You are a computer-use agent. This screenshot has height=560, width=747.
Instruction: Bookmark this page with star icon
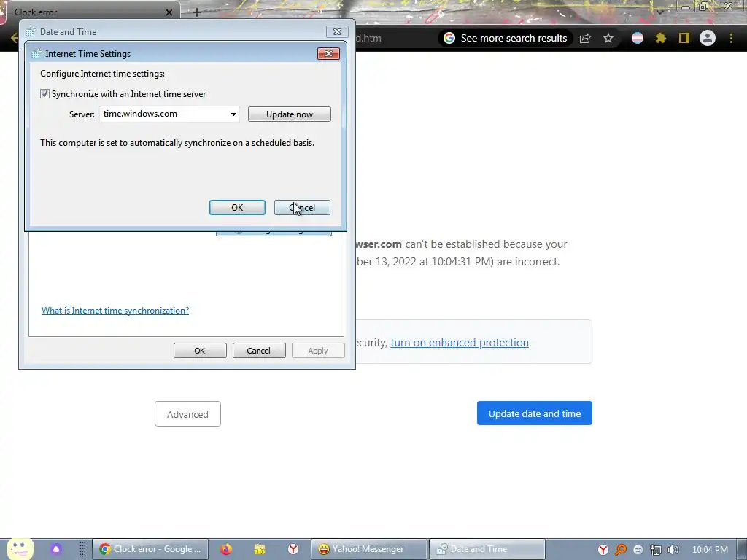pos(608,38)
